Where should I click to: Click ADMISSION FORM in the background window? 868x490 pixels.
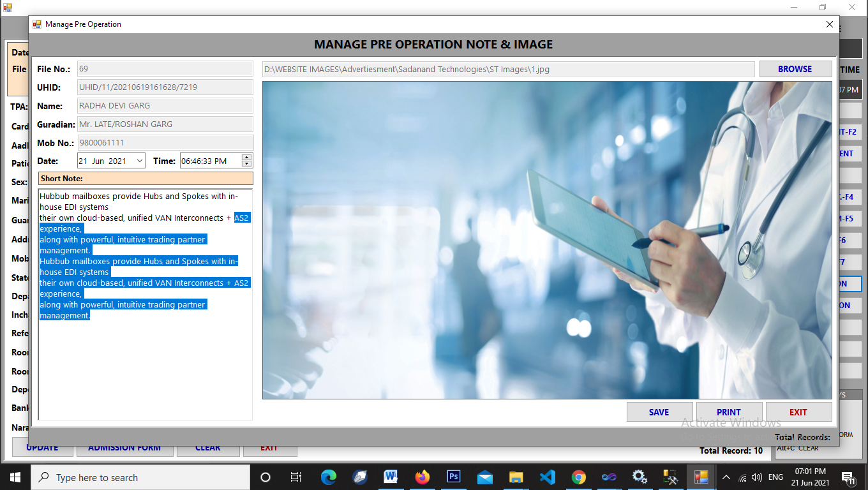(x=124, y=448)
